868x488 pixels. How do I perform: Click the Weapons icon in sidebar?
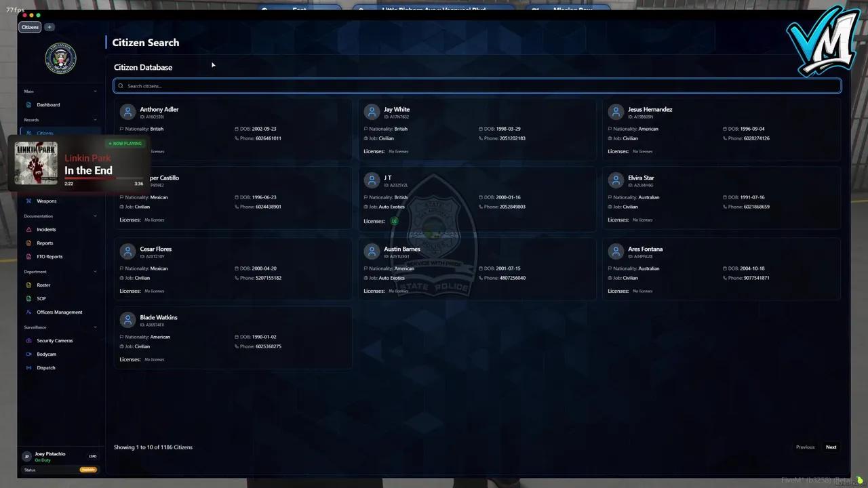(x=28, y=201)
